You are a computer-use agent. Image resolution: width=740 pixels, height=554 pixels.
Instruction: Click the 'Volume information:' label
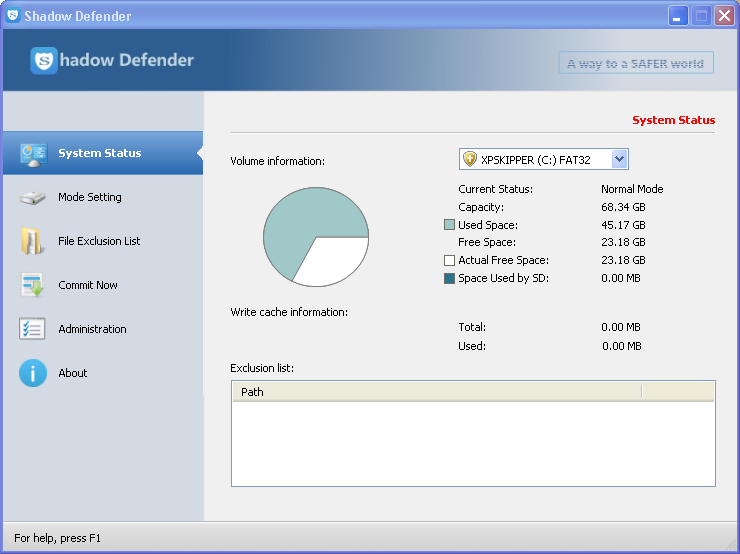[278, 161]
